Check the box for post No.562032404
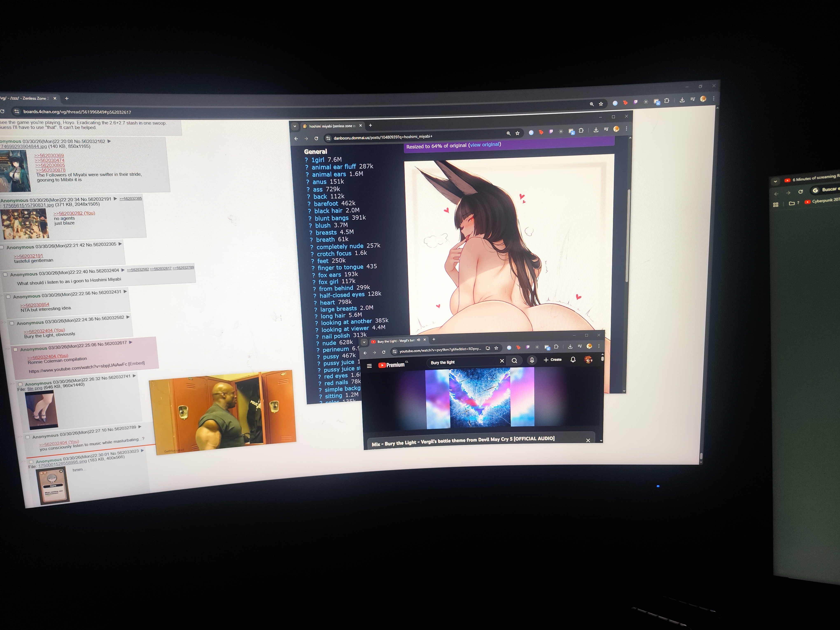 pyautogui.click(x=5, y=275)
